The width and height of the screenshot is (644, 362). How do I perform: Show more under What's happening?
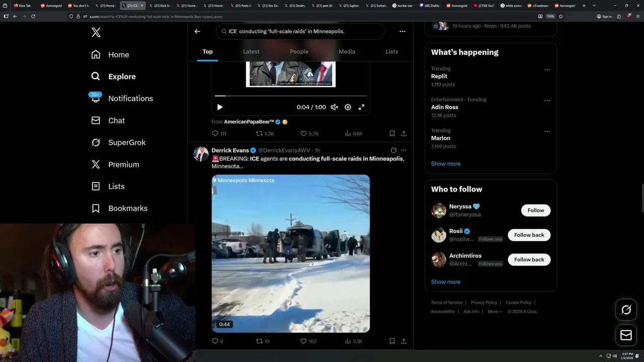[x=445, y=164]
